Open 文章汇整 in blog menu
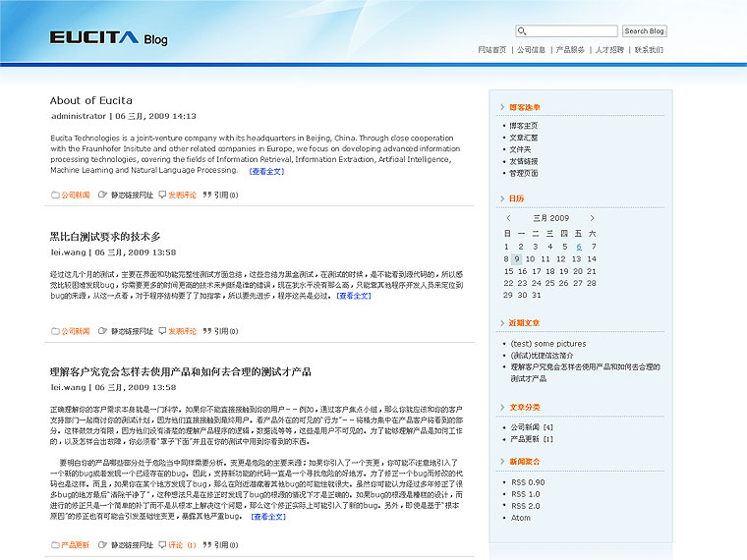This screenshot has height=560, width=747. coord(524,138)
